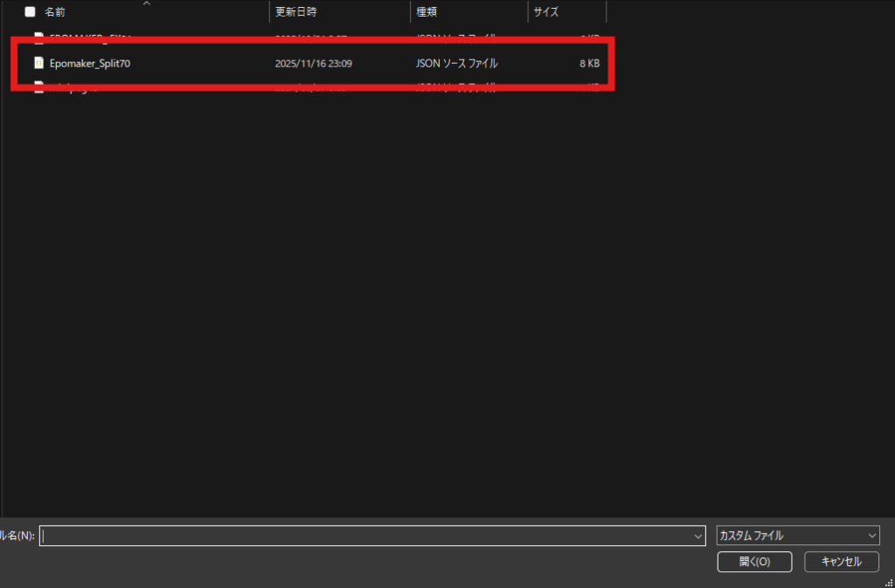Image resolution: width=895 pixels, height=588 pixels.
Task: Select the Epomaker_Split70 file name
Action: point(90,63)
